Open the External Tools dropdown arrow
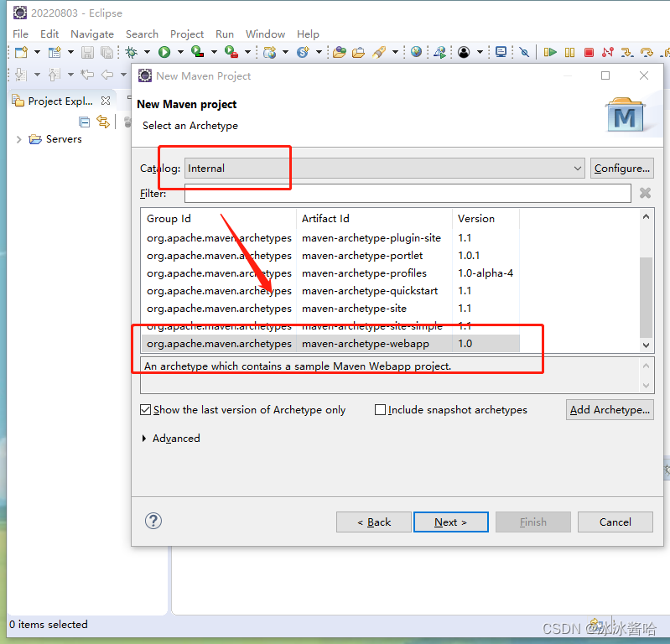 coord(247,52)
